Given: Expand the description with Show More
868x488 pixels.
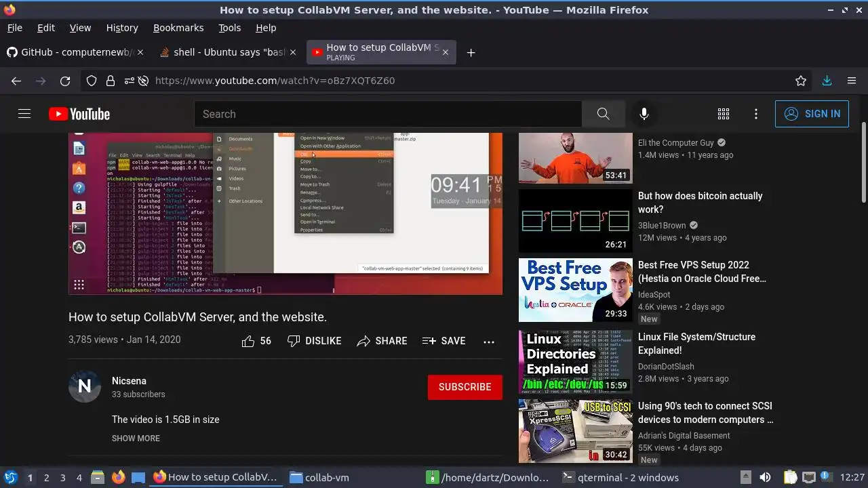Looking at the screenshot, I should (x=136, y=439).
